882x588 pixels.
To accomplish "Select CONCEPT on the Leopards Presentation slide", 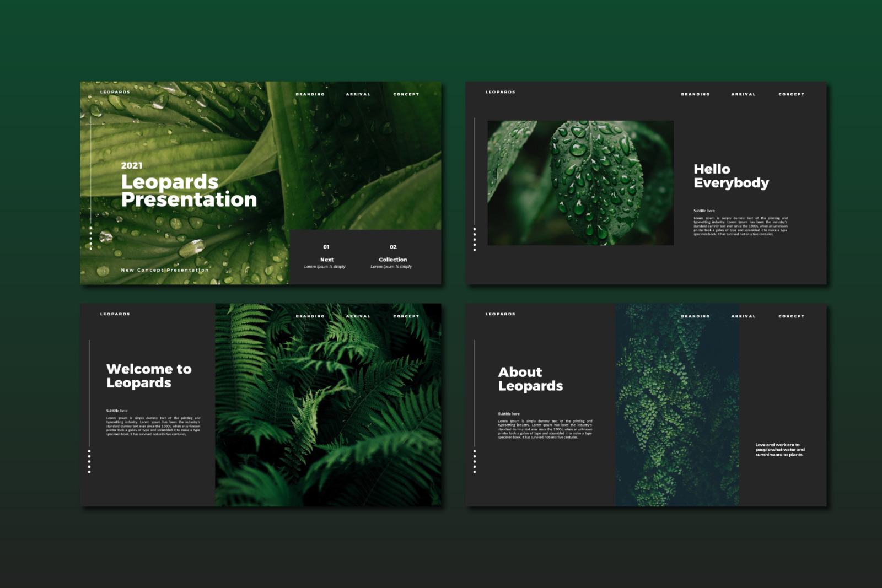I will [406, 94].
